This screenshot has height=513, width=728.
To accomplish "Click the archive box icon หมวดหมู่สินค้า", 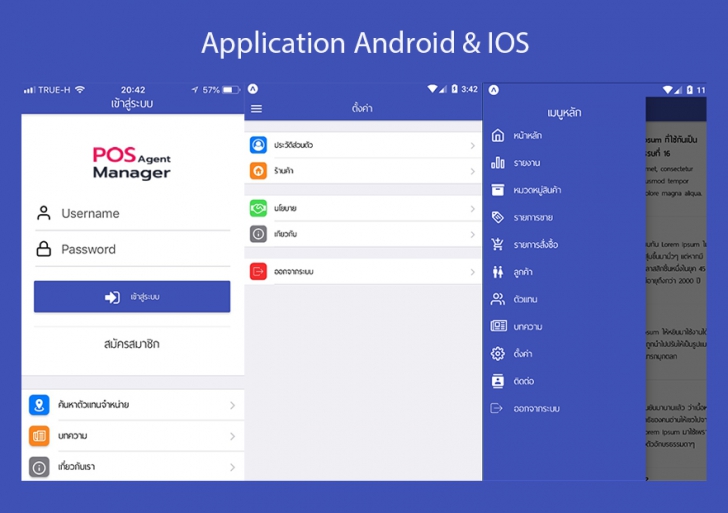I will 498,190.
